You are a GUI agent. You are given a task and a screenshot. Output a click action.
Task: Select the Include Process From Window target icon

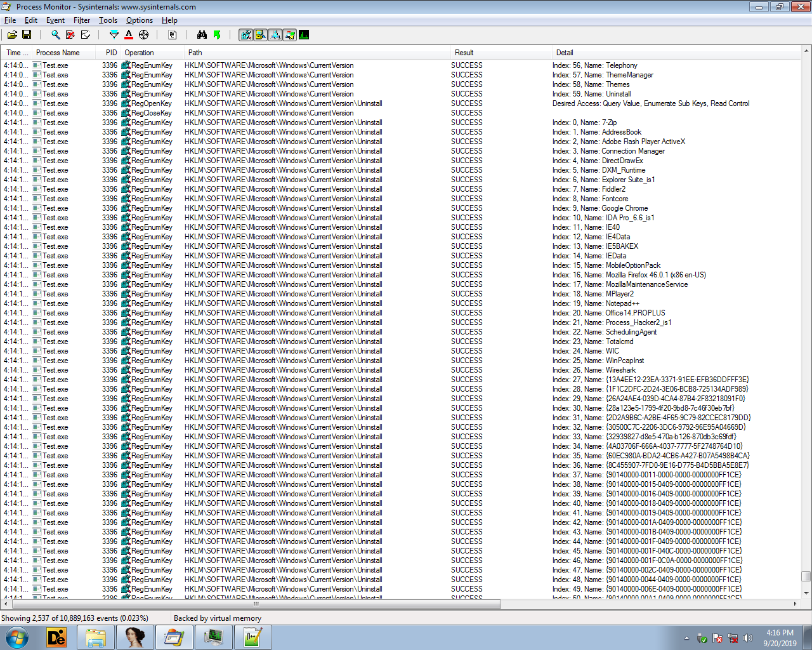pyautogui.click(x=143, y=35)
